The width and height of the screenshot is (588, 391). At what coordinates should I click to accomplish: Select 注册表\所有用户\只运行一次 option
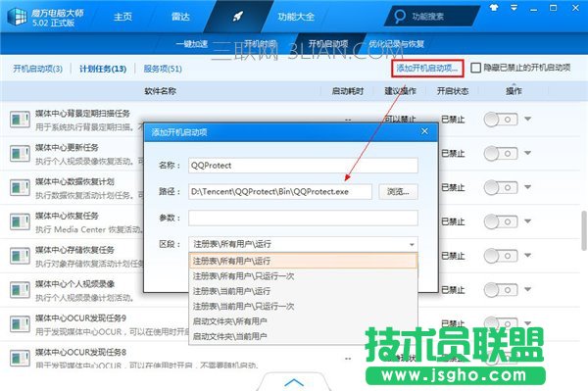pyautogui.click(x=303, y=276)
